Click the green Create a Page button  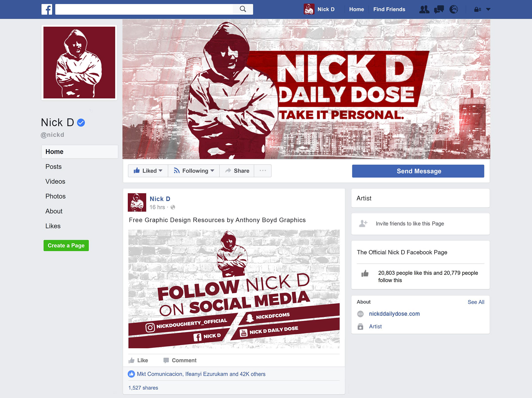click(x=66, y=245)
